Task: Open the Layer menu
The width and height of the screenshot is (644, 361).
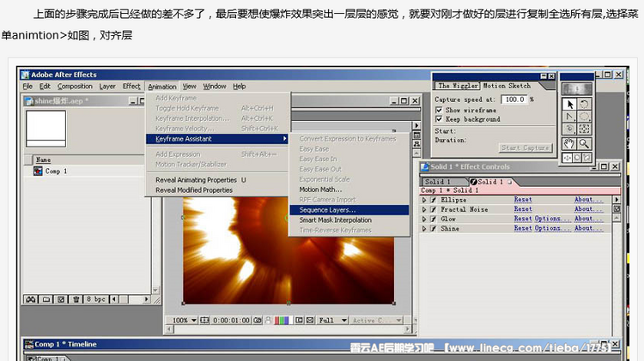Action: (107, 86)
